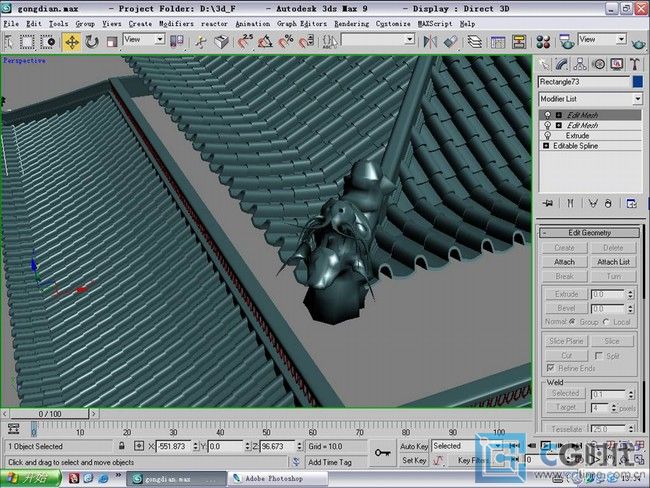Toggle the selection lock padlock
This screenshot has width=650, height=488.
[x=121, y=446]
